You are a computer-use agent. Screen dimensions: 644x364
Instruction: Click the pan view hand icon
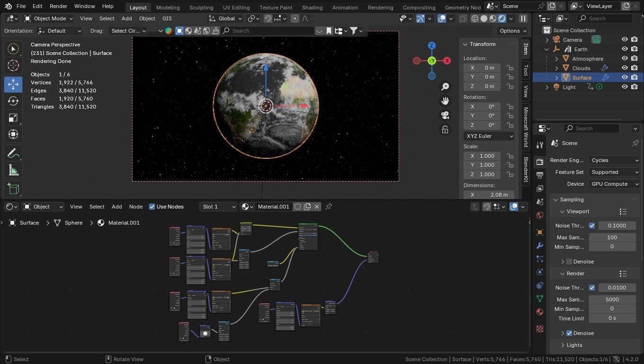click(x=445, y=101)
